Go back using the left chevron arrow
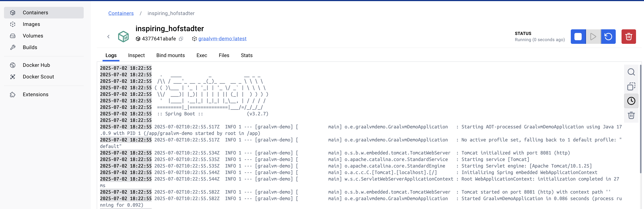644x209 pixels. [x=109, y=37]
